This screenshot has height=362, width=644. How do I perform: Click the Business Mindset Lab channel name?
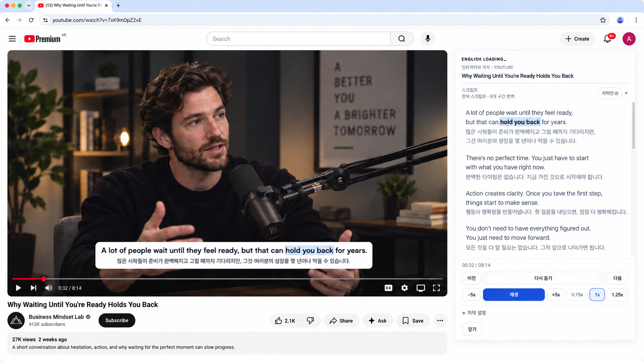tap(56, 317)
